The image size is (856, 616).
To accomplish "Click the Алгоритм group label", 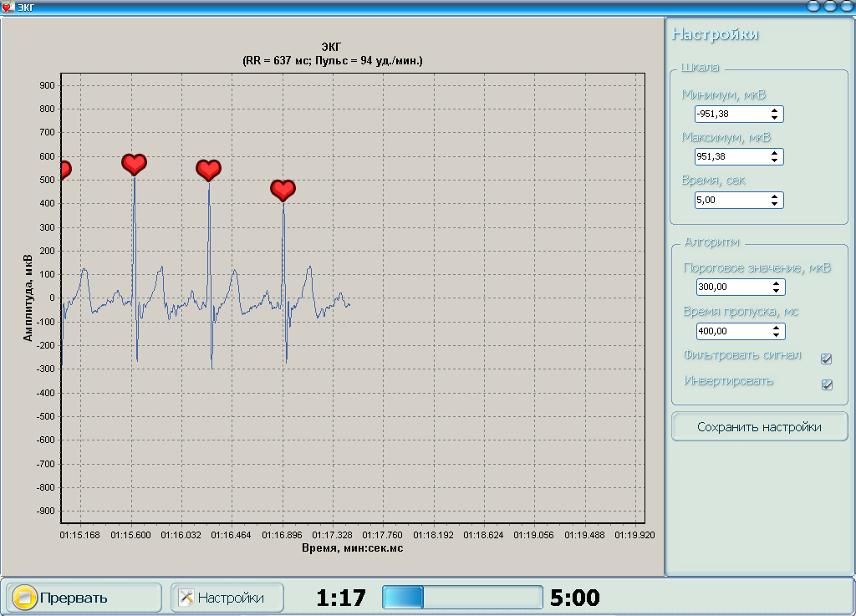I will (712, 242).
